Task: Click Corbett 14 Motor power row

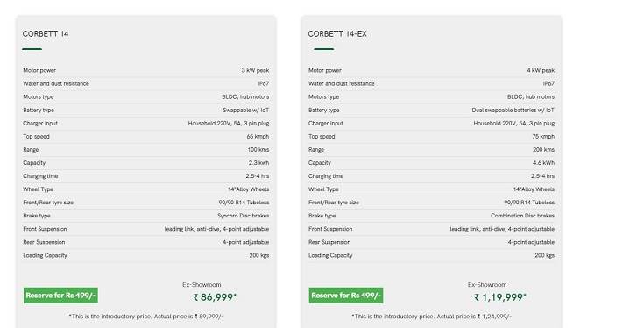Action: [146, 70]
